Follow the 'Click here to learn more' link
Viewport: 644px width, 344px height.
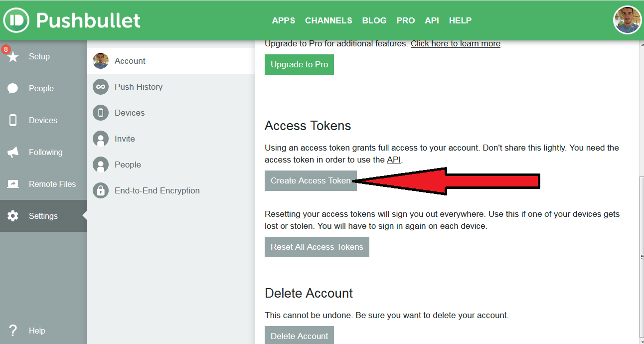pos(456,43)
